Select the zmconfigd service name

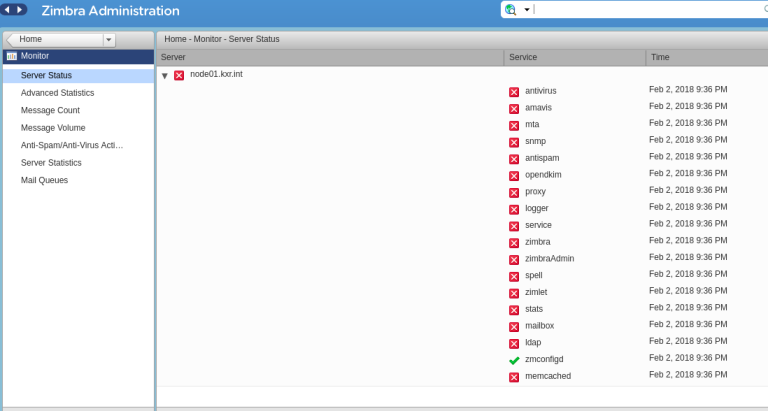coord(544,359)
